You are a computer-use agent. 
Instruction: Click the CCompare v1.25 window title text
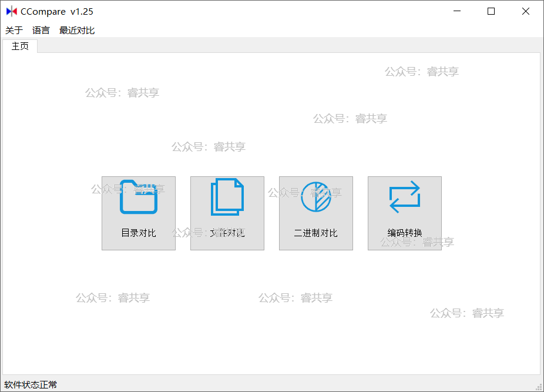tap(57, 12)
